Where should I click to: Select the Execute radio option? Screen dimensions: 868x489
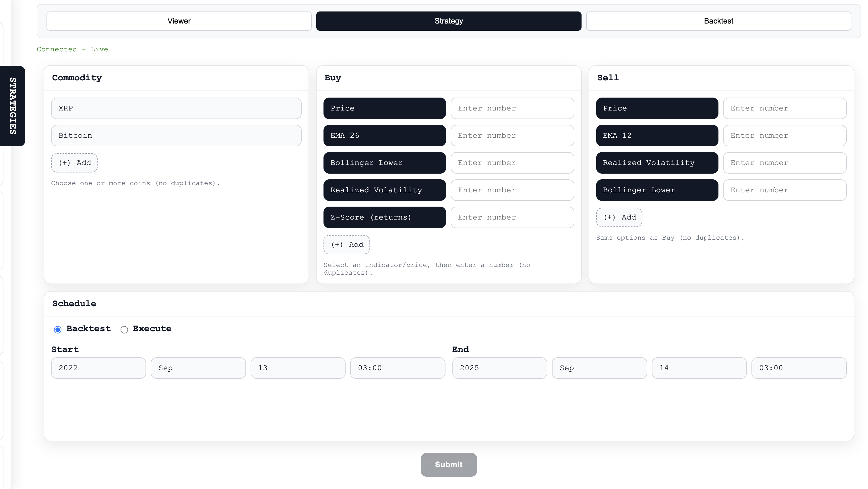(124, 329)
